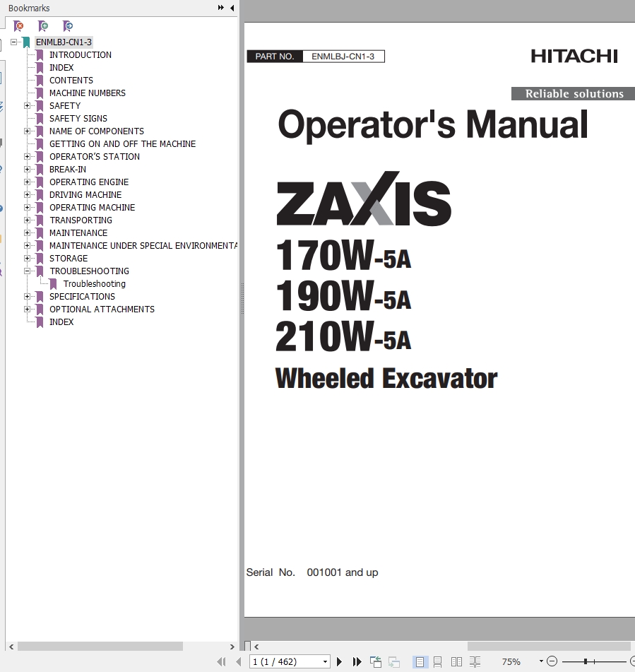Screen dimensions: 635x672
Task: Expand the STORAGE bookmark node
Action: [27, 258]
